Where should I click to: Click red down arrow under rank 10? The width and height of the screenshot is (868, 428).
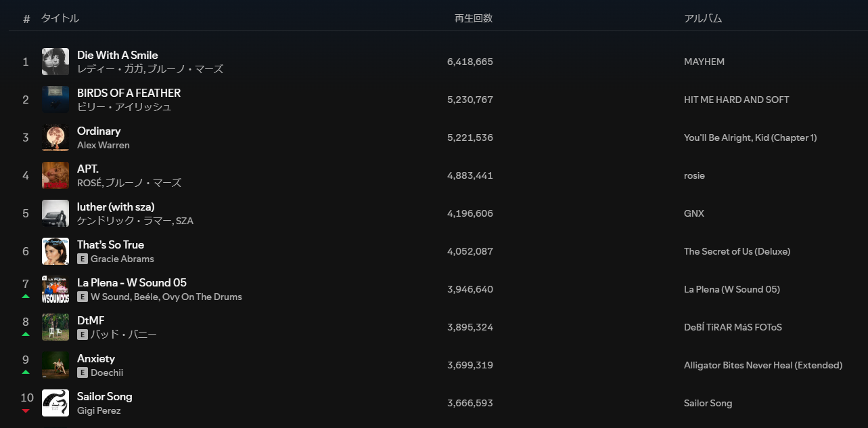26,410
